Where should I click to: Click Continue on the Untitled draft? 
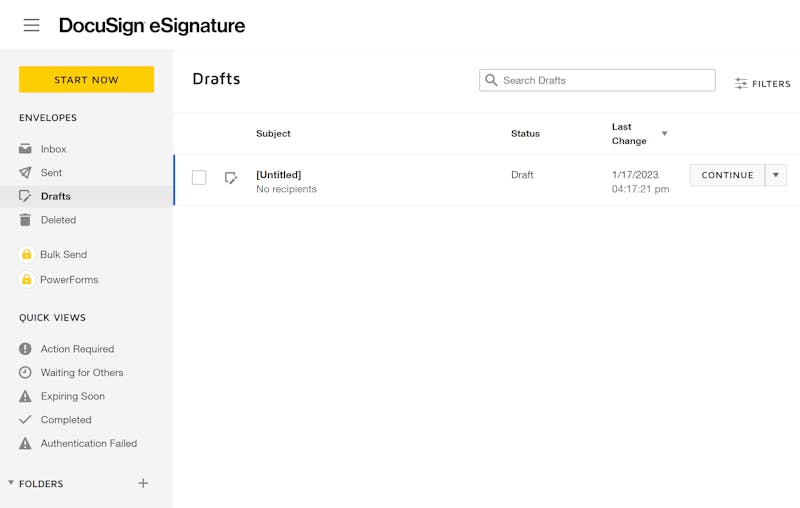(727, 175)
